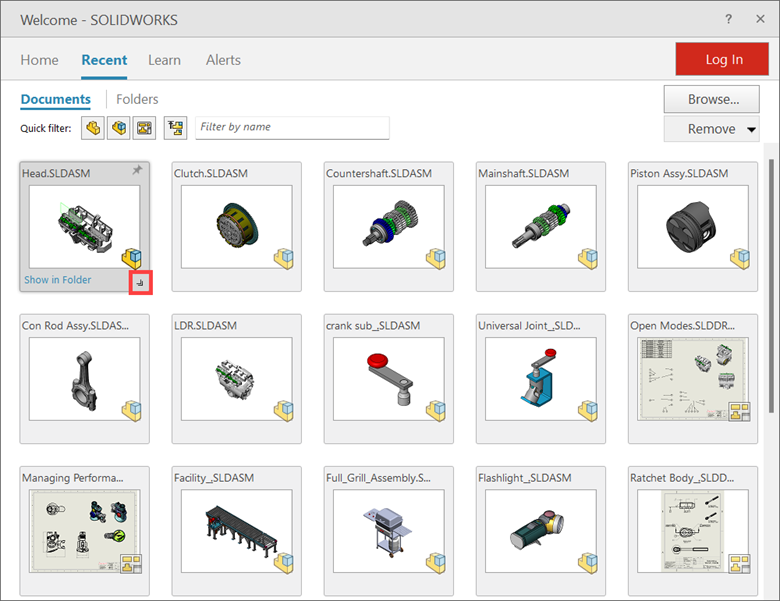Click the LDR.SLDASM file name

pyautogui.click(x=205, y=325)
